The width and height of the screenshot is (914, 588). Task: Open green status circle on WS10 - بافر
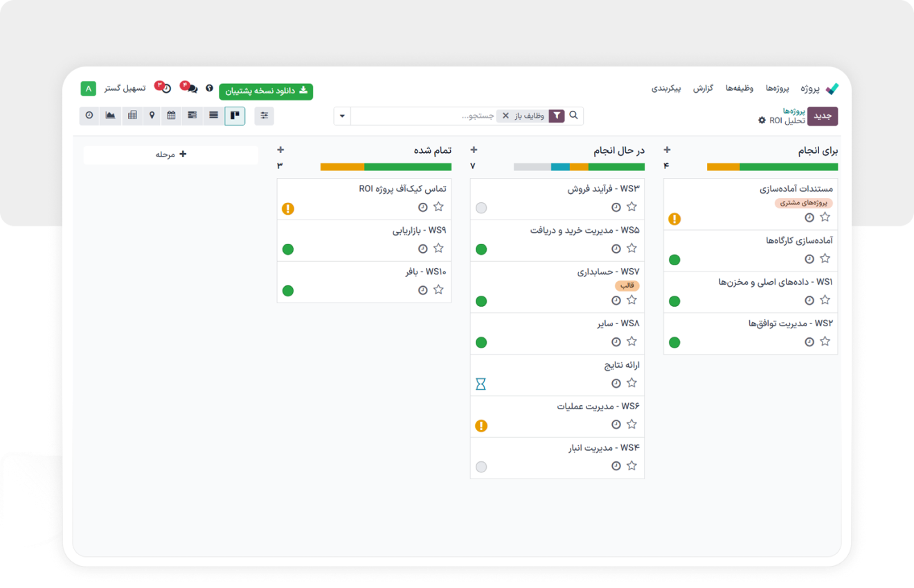tap(288, 291)
